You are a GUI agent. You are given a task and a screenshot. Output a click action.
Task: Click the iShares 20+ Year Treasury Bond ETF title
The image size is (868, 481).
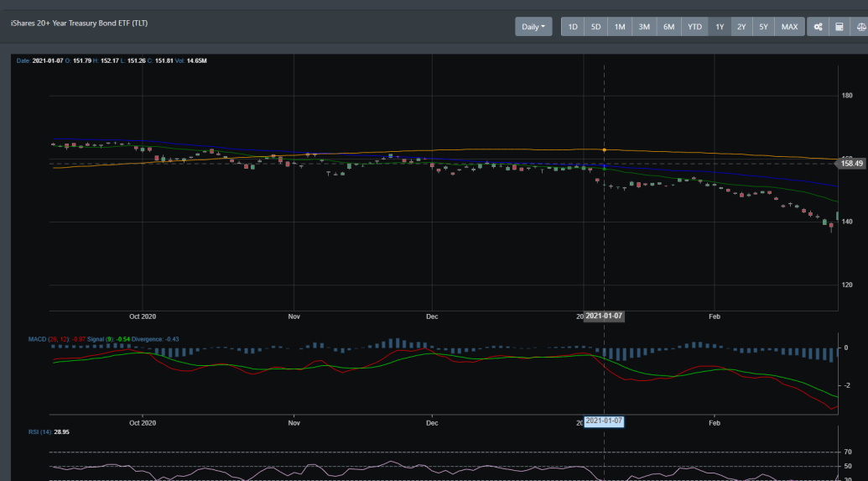(79, 24)
